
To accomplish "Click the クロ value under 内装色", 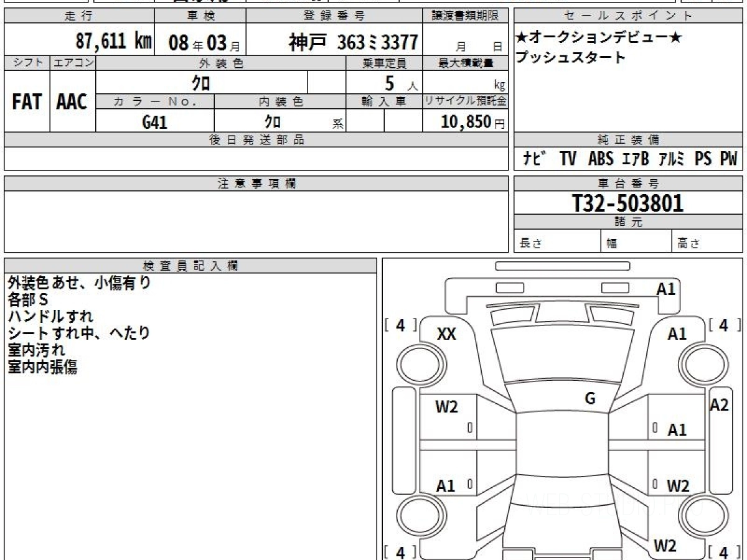I will pyautogui.click(x=272, y=121).
